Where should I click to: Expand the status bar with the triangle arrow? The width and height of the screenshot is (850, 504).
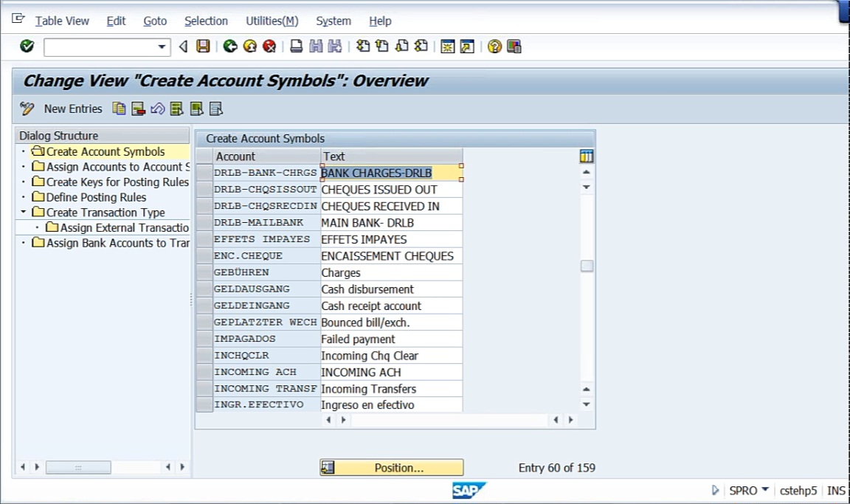point(715,491)
